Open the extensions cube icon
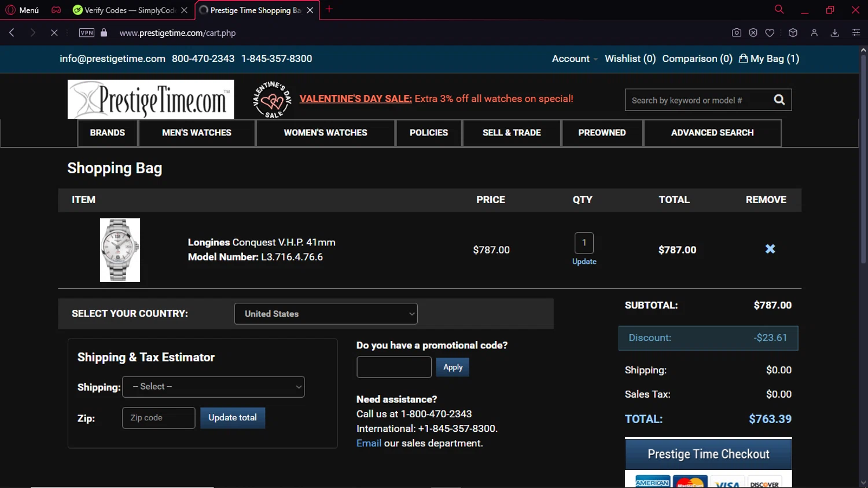 793,33
